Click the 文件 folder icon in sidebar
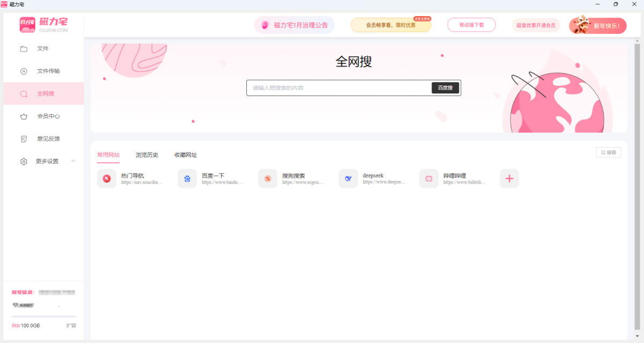 click(24, 49)
